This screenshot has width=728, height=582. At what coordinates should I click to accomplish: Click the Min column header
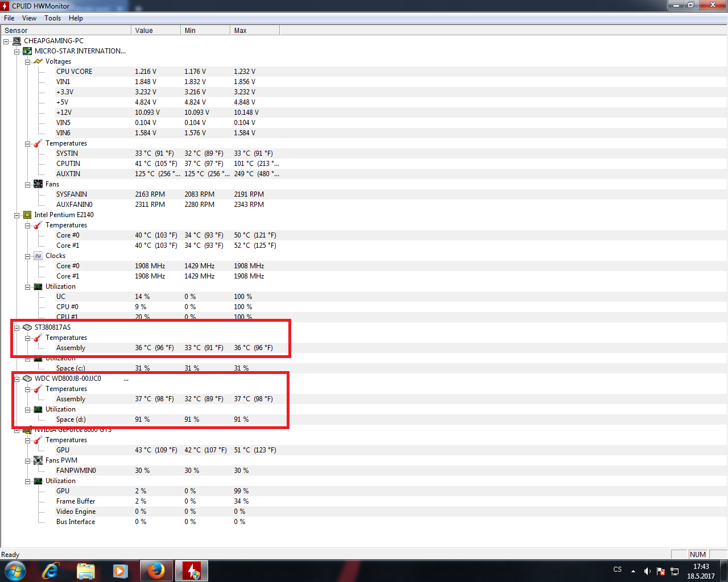[x=205, y=30]
